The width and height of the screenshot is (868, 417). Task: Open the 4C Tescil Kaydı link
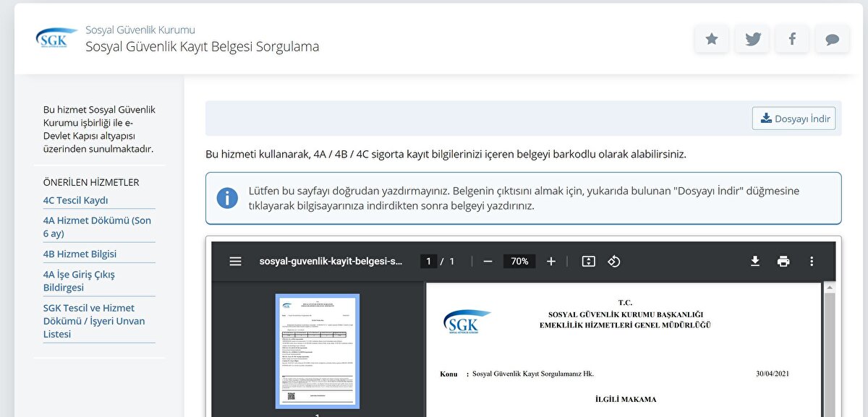tap(76, 200)
